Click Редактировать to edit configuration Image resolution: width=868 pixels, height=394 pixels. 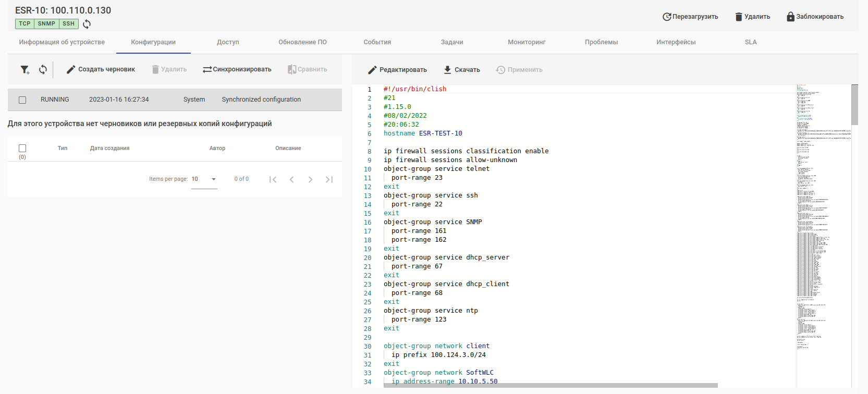click(x=397, y=70)
